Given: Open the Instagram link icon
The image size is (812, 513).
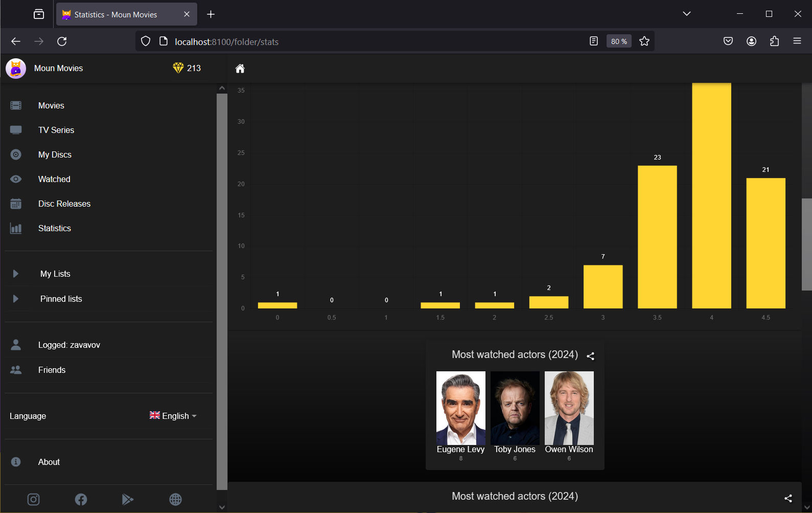Looking at the screenshot, I should coord(33,499).
